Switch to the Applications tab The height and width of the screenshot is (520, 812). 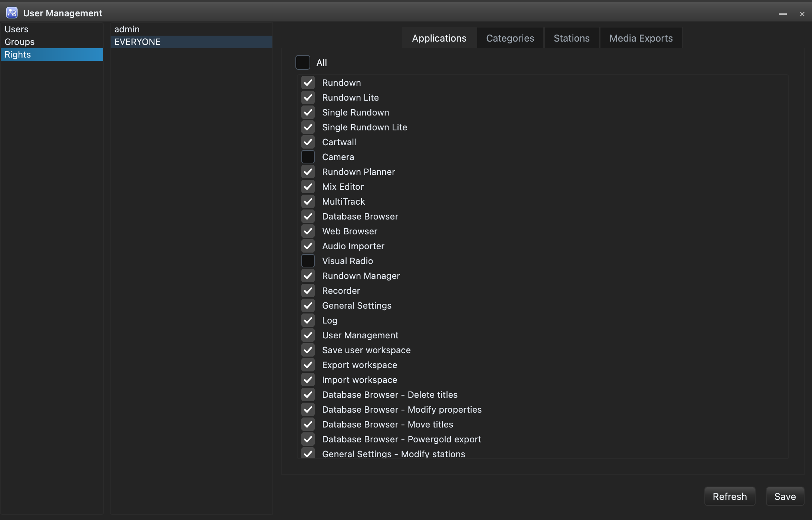[x=439, y=38]
